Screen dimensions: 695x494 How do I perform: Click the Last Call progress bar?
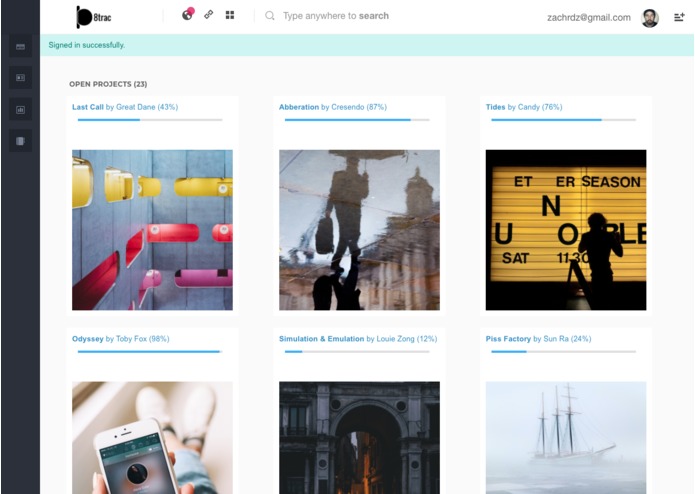(150, 120)
